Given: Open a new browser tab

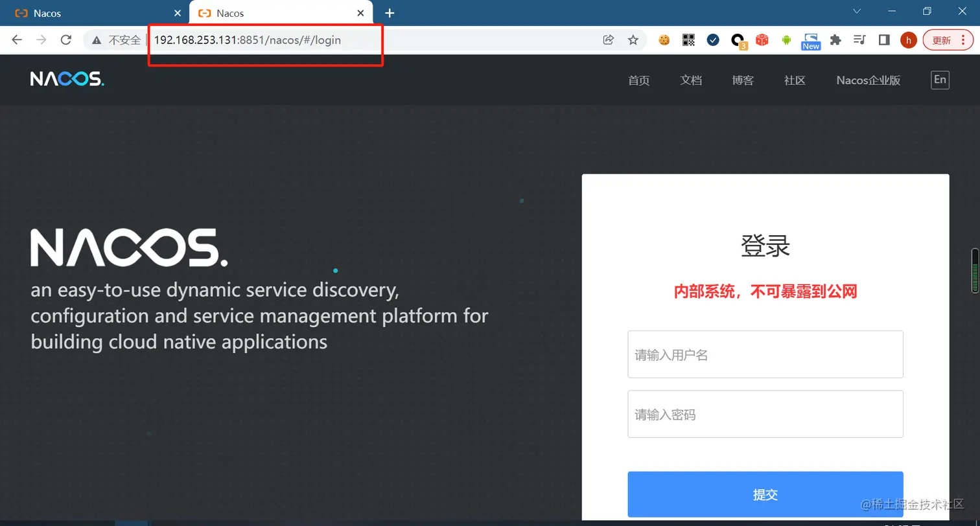Looking at the screenshot, I should tap(390, 13).
